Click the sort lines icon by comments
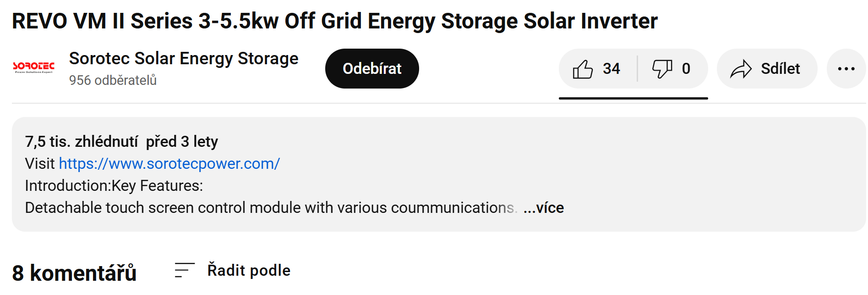This screenshot has width=868, height=295. tap(184, 270)
